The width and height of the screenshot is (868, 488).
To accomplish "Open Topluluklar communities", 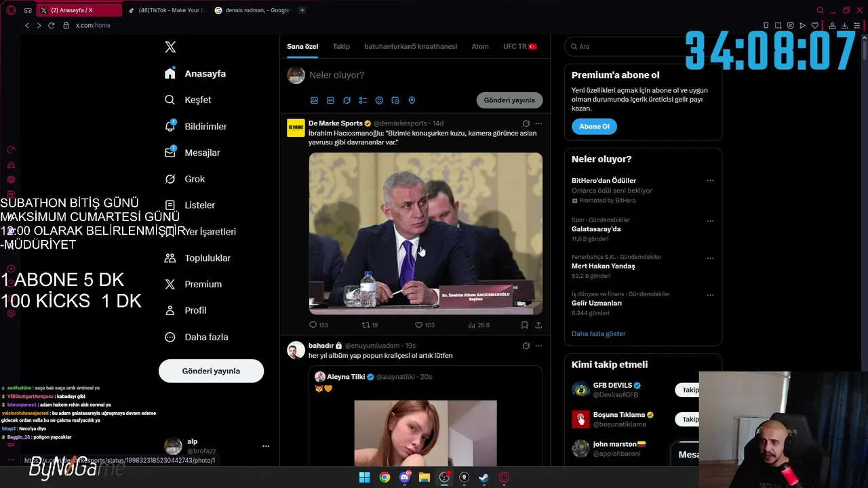I will click(197, 258).
